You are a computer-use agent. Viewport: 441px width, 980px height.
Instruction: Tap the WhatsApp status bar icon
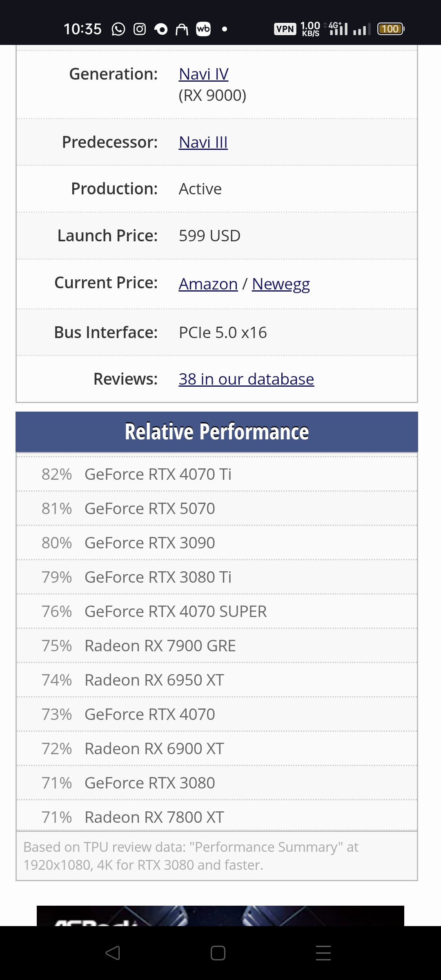click(118, 29)
